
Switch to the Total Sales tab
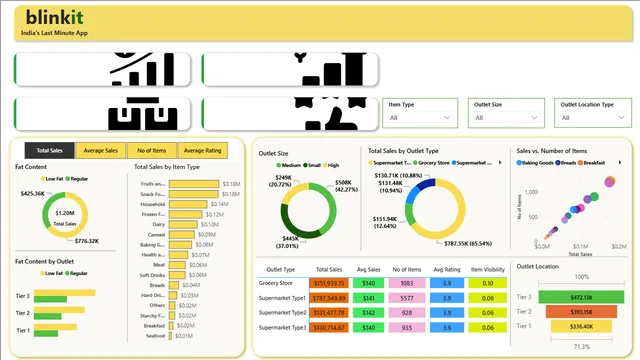(x=49, y=151)
